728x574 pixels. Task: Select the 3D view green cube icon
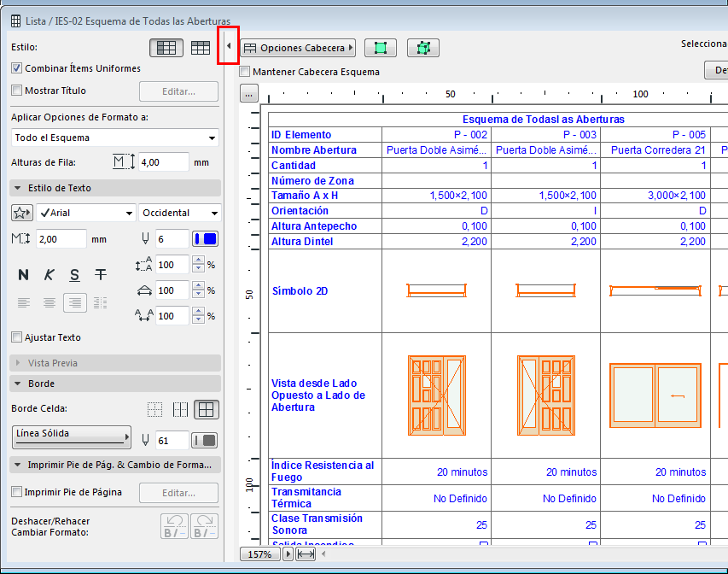click(x=422, y=48)
